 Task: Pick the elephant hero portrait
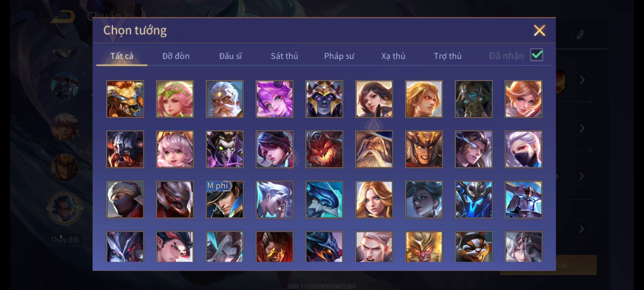(474, 99)
